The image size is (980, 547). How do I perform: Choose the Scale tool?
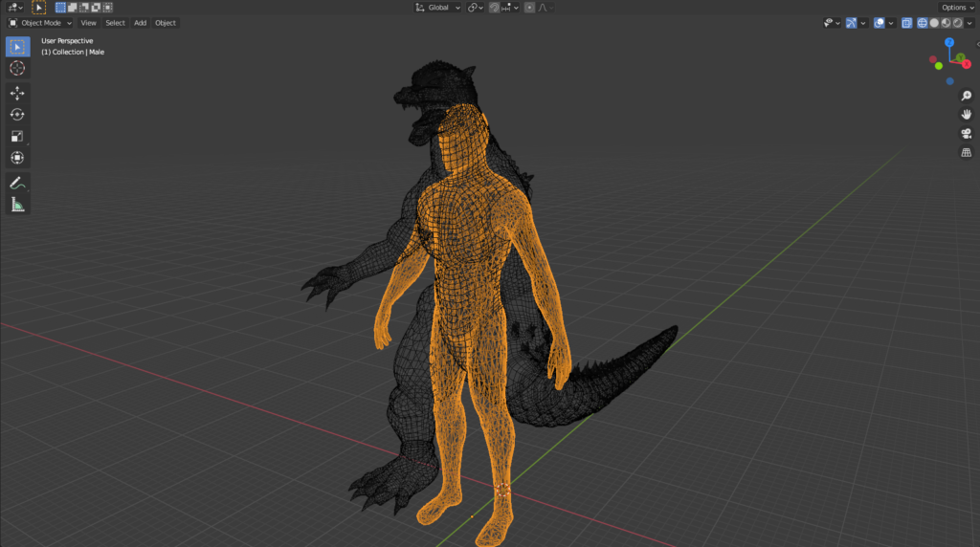click(x=17, y=136)
